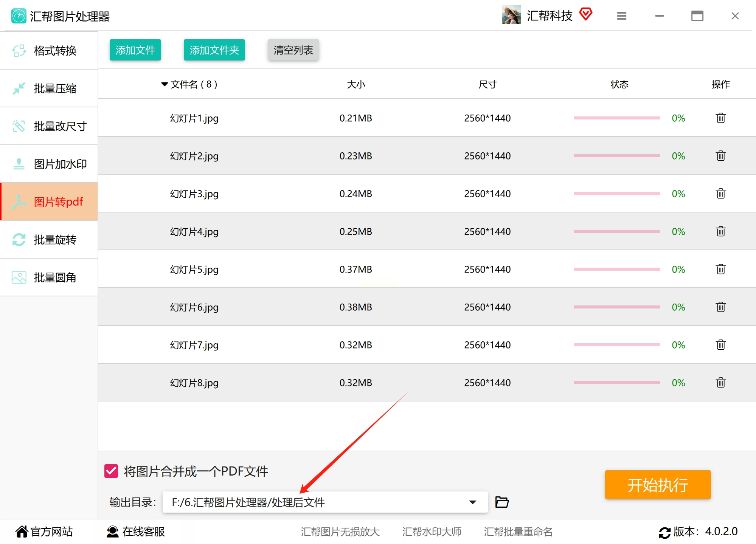Click the VIP diamond badge icon
The image size is (756, 544).
[585, 14]
